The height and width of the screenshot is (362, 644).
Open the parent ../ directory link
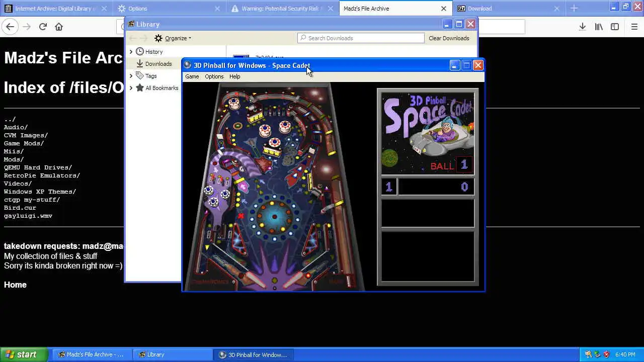[10, 119]
